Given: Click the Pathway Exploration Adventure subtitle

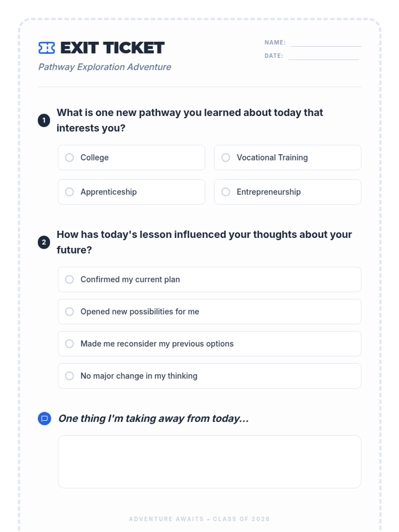Looking at the screenshot, I should pos(105,67).
